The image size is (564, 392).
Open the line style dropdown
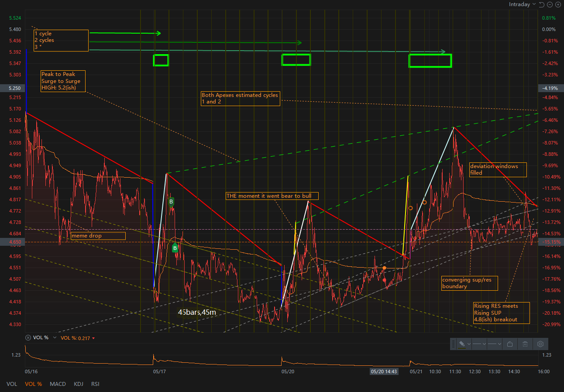click(479, 344)
